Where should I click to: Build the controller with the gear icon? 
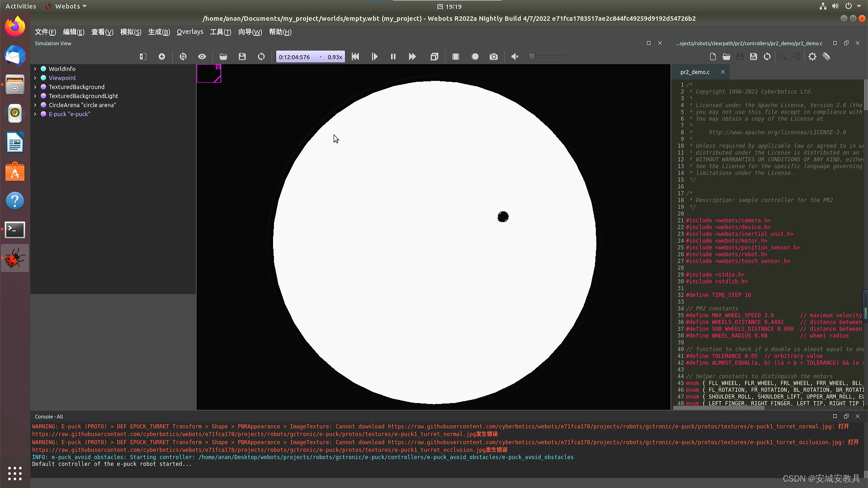click(812, 56)
